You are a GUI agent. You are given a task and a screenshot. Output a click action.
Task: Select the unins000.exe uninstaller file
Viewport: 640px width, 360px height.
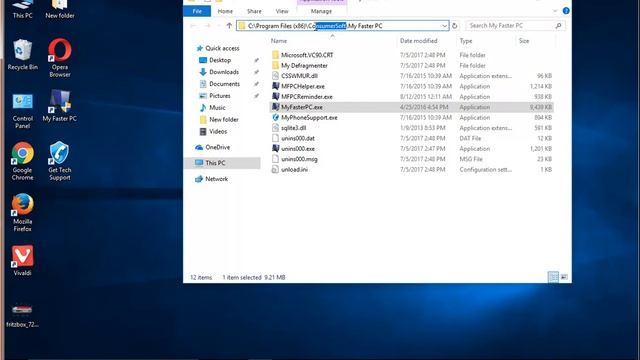pyautogui.click(x=412, y=149)
